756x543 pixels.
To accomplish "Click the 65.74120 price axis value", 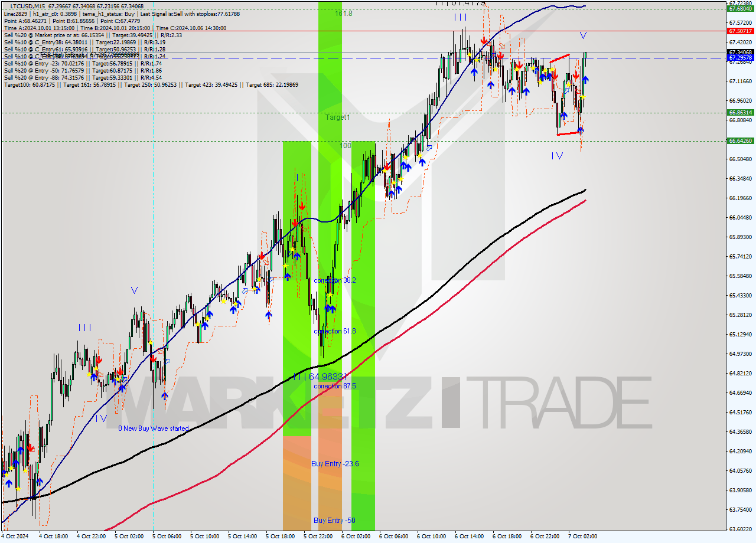I will pos(740,256).
